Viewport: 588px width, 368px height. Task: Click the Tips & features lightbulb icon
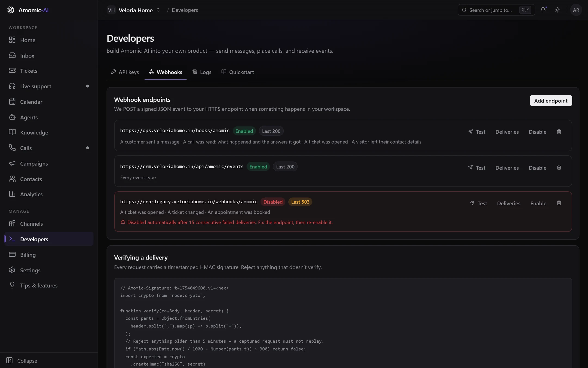(x=12, y=285)
